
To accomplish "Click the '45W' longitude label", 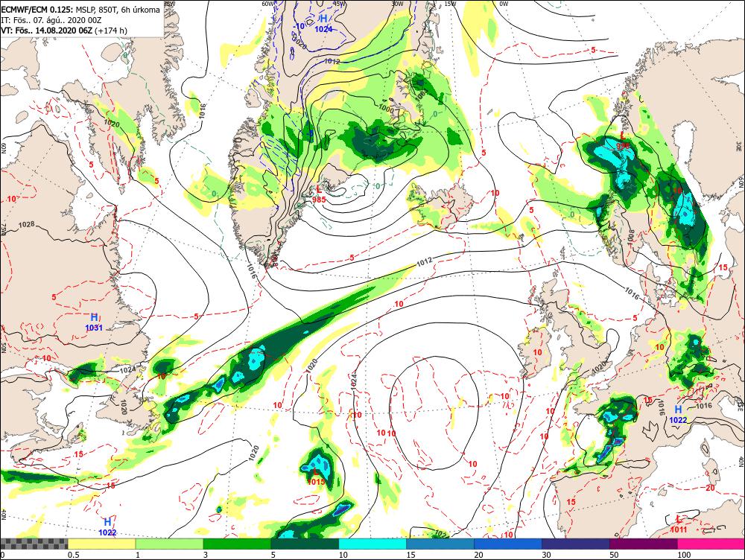I will click(339, 4).
